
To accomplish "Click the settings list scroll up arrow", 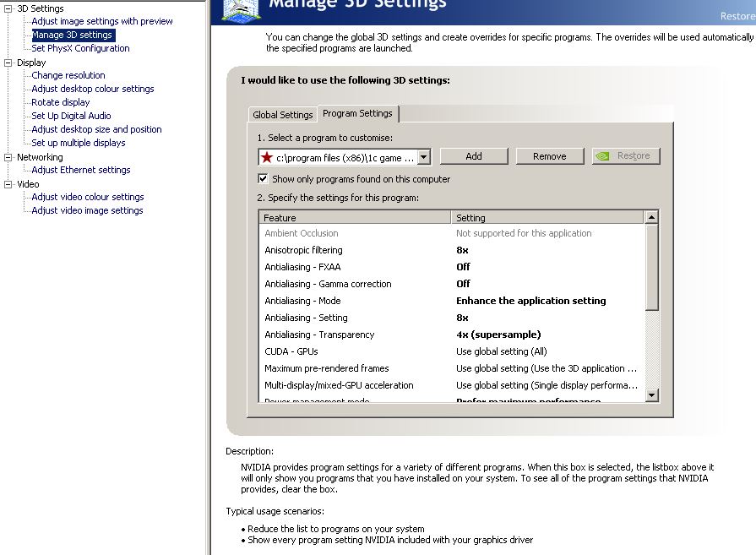I will point(651,217).
